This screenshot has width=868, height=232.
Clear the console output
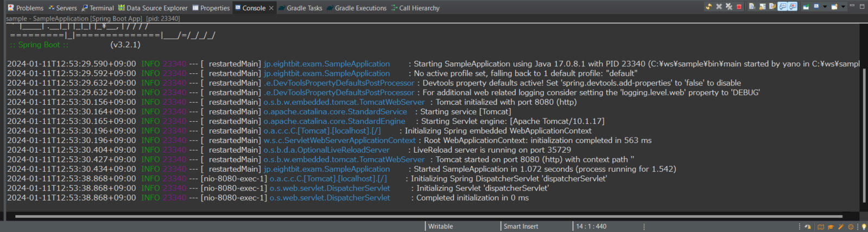pyautogui.click(x=752, y=7)
